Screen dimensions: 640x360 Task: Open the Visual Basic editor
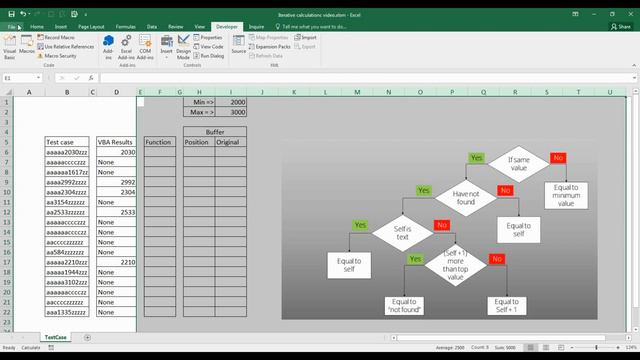9,47
